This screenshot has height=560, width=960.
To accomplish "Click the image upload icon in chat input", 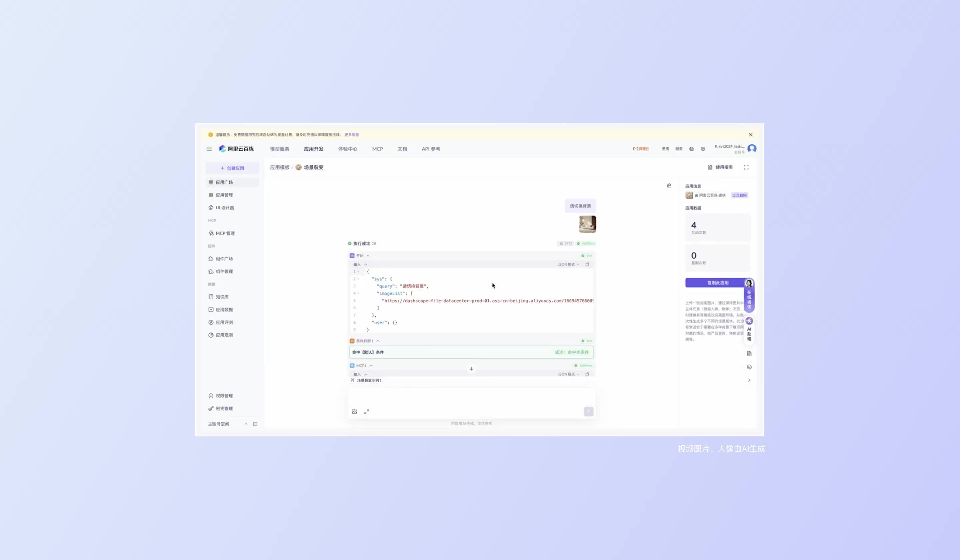I will (x=354, y=411).
